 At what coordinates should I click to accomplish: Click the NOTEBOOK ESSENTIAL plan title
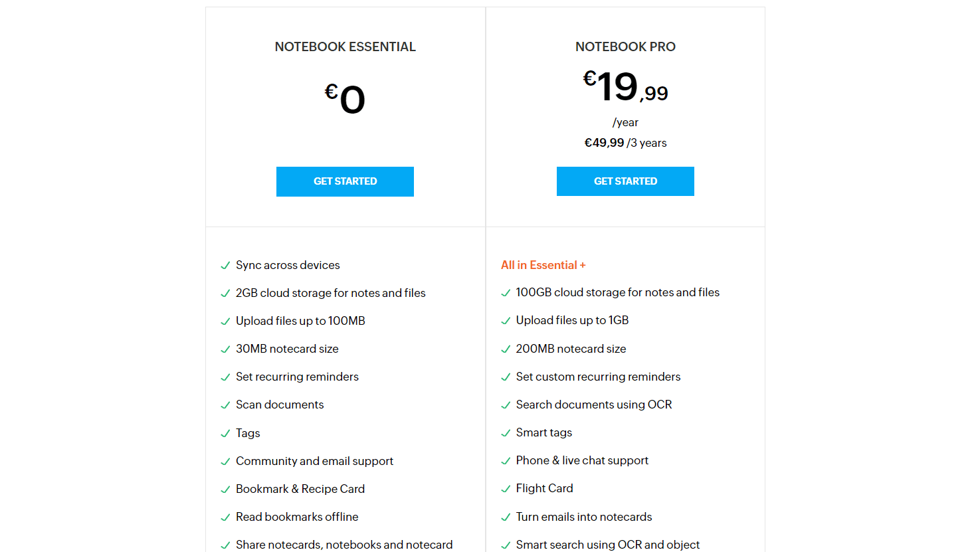[345, 46]
